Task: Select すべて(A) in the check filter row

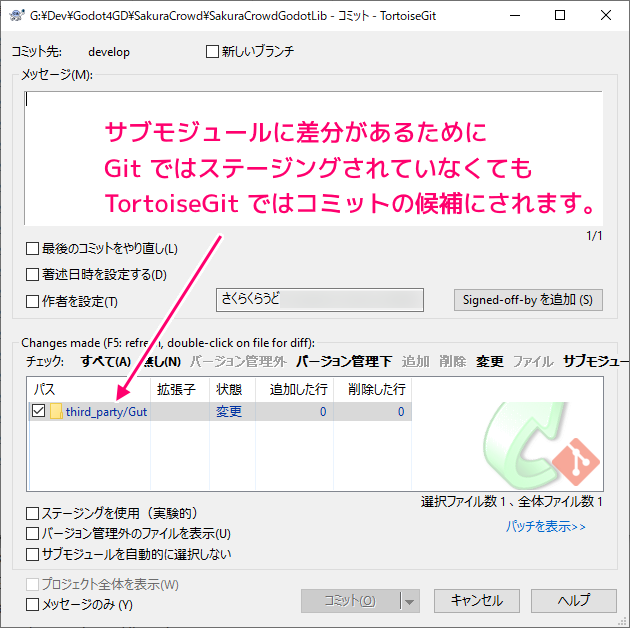Action: (106, 361)
